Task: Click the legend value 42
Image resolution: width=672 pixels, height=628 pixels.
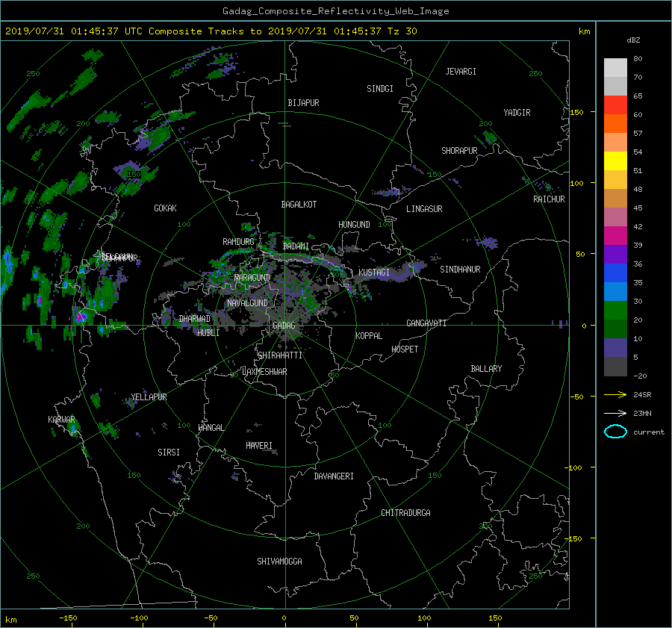Action: click(638, 227)
